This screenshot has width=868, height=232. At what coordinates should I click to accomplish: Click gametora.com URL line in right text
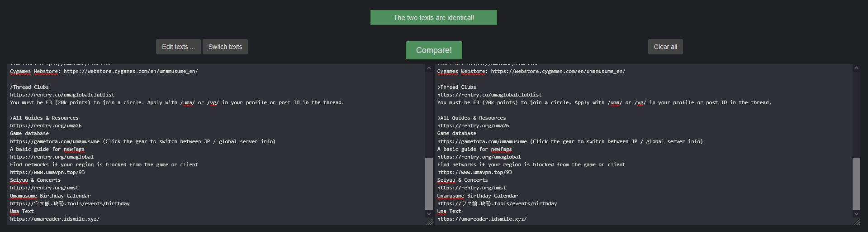coord(570,141)
